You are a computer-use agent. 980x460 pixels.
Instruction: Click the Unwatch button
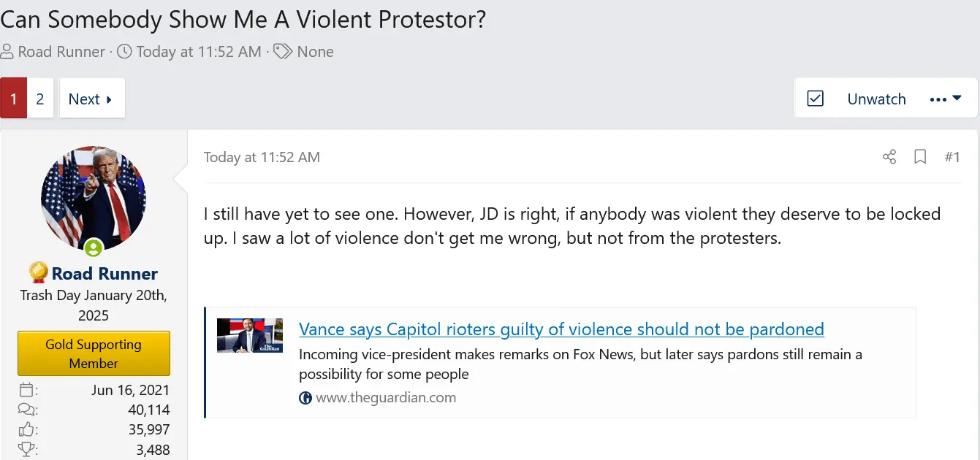(x=876, y=99)
